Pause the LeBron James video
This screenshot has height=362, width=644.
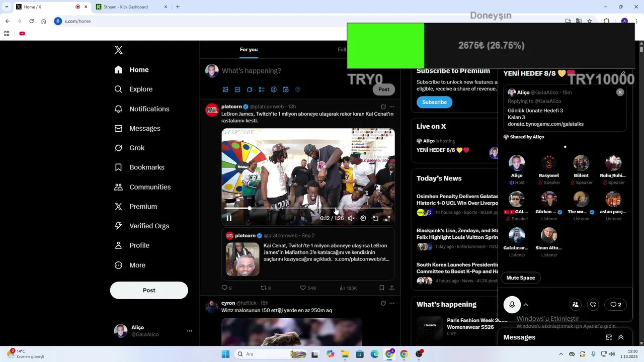229,218
